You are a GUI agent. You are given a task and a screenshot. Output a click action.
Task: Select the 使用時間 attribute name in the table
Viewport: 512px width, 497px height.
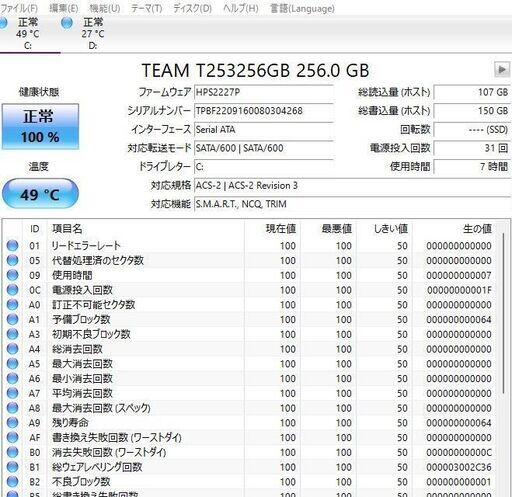point(72,275)
